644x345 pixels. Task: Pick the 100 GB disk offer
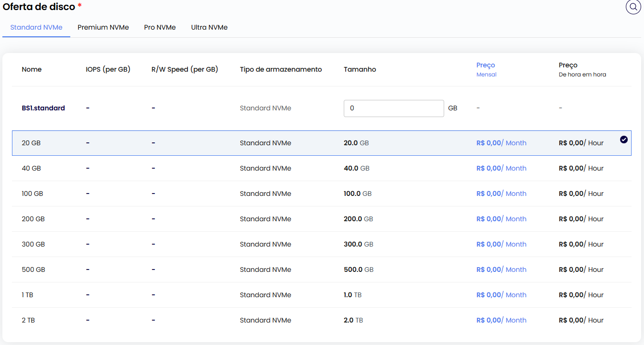[322, 194]
